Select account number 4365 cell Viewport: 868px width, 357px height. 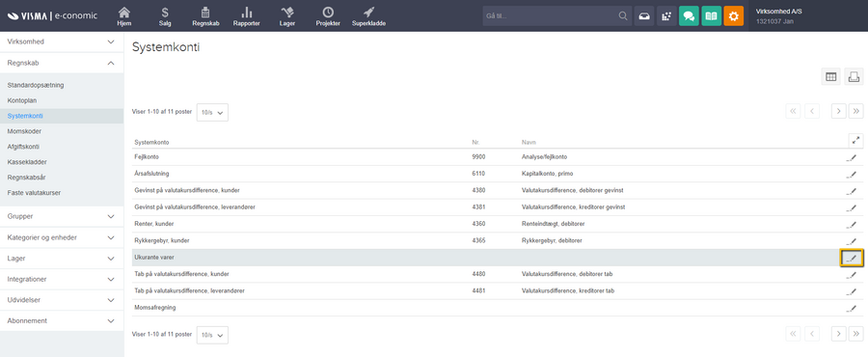478,241
